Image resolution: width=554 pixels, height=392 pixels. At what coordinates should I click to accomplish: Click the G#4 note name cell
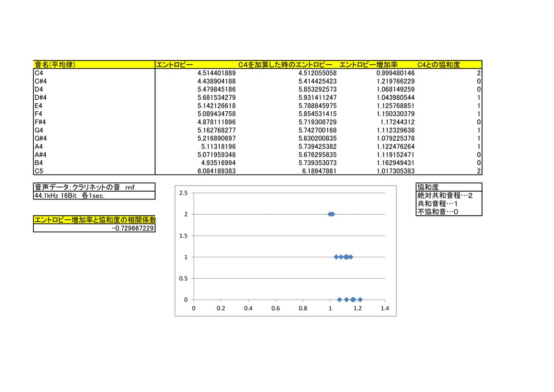click(94, 139)
